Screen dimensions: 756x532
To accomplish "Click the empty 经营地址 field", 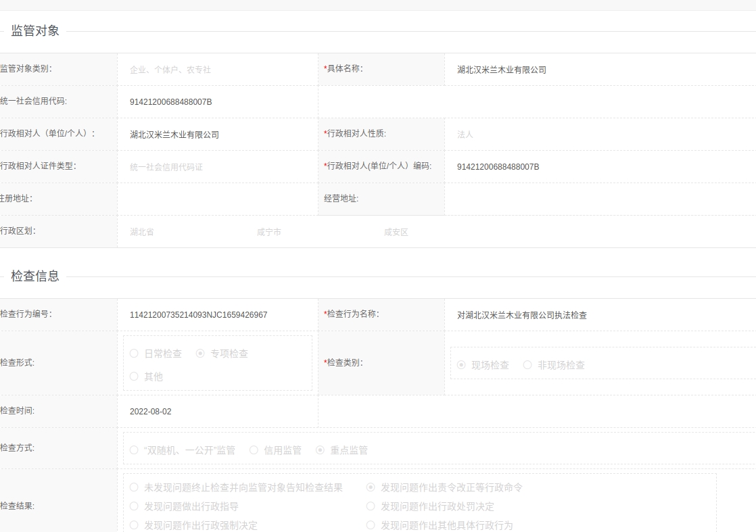I will pos(600,199).
